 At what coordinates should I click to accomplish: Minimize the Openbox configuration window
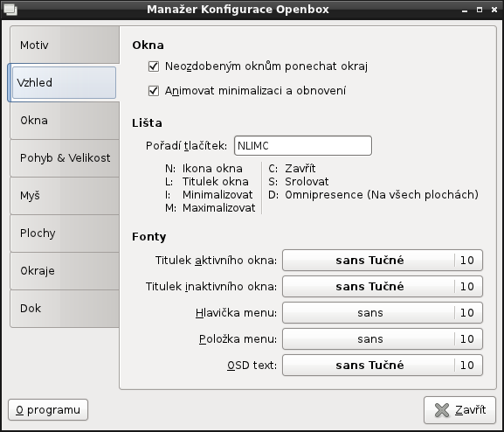coord(465,10)
